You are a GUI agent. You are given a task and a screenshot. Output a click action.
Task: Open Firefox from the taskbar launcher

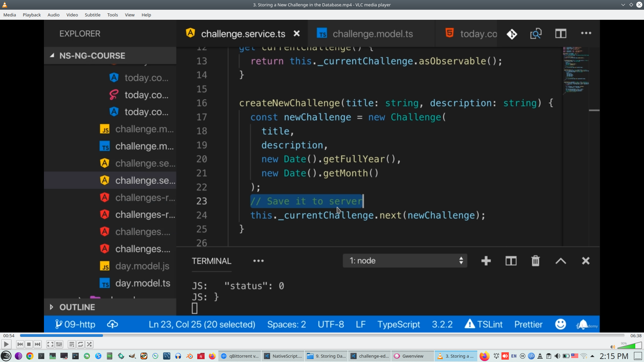[x=212, y=356]
